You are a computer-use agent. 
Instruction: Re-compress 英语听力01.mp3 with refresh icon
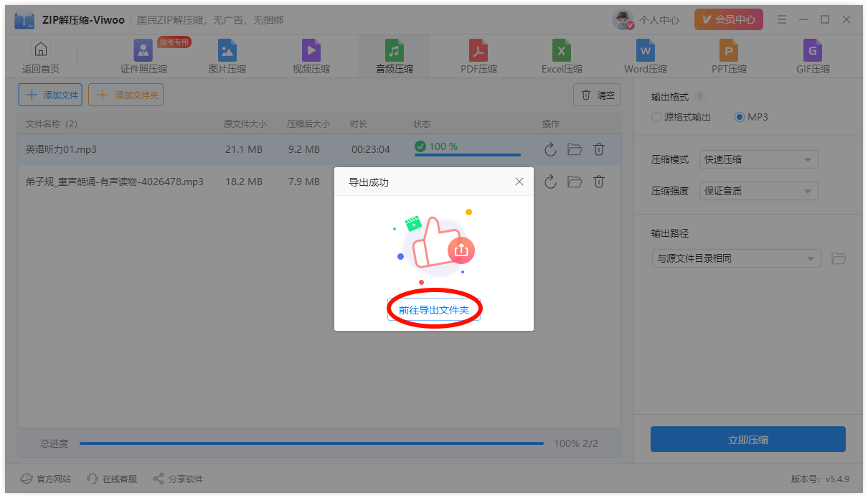pos(550,149)
